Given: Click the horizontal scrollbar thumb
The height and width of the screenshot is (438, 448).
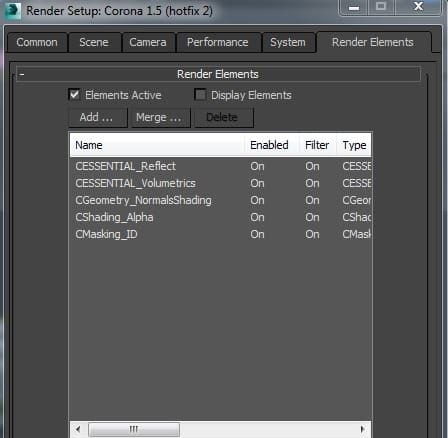Looking at the screenshot, I should coord(134,429).
